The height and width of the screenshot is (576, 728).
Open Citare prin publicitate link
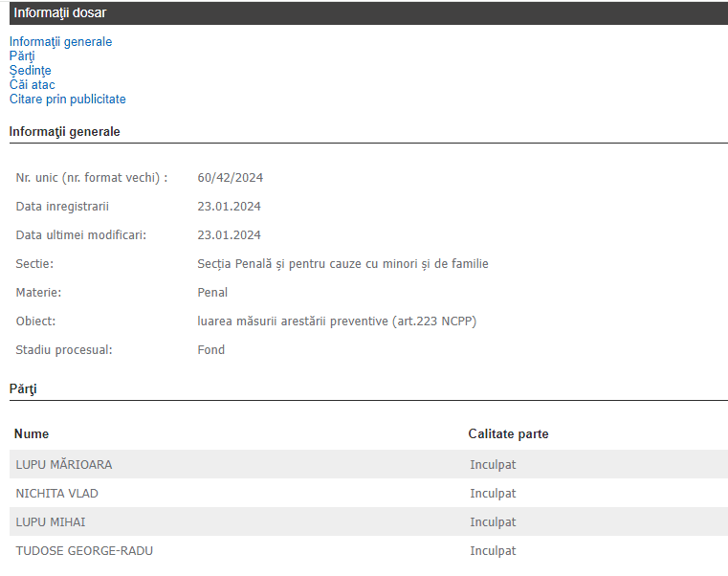pos(68,100)
